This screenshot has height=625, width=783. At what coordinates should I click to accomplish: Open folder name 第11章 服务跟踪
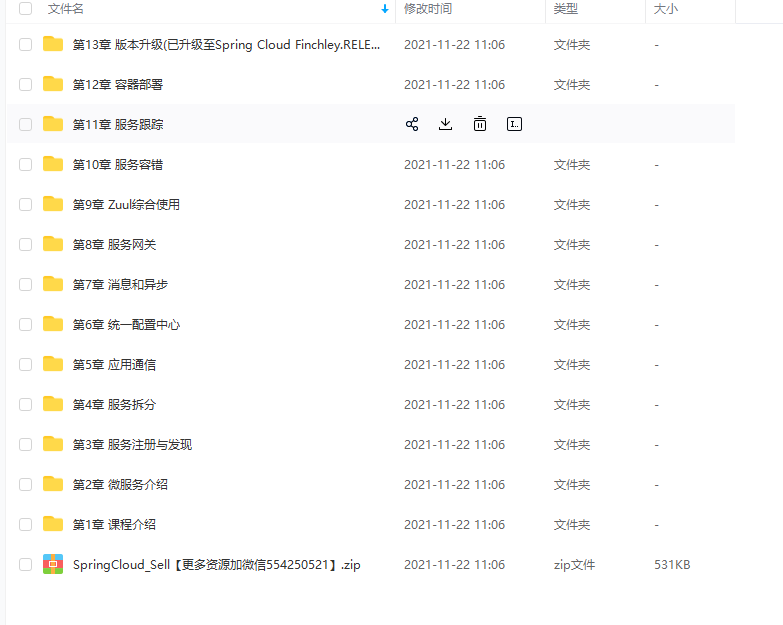click(118, 125)
